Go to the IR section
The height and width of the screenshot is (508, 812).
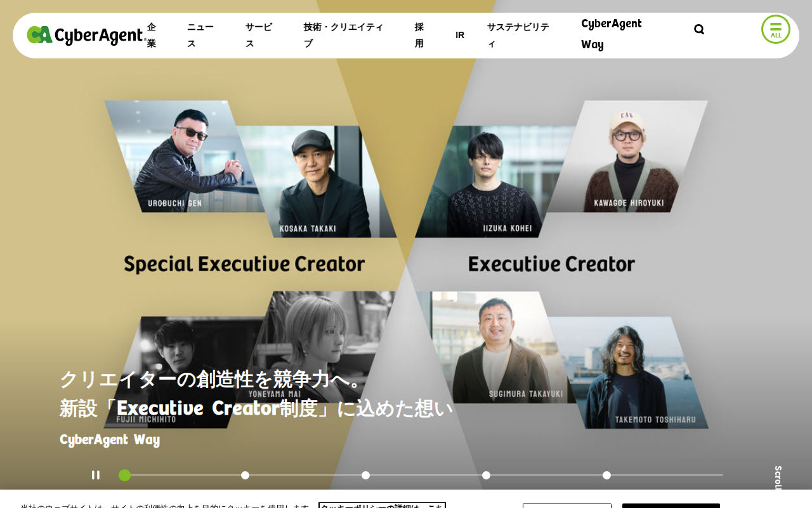pos(460,35)
